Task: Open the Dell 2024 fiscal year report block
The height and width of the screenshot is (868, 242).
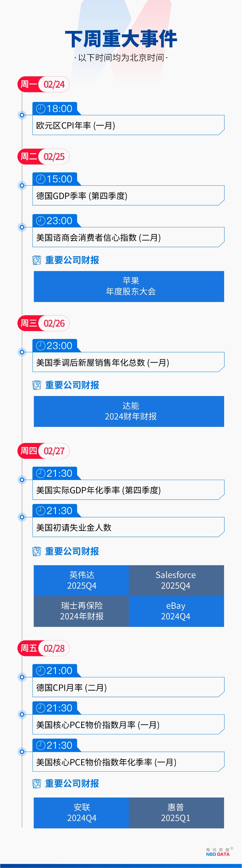Action: coord(129,411)
